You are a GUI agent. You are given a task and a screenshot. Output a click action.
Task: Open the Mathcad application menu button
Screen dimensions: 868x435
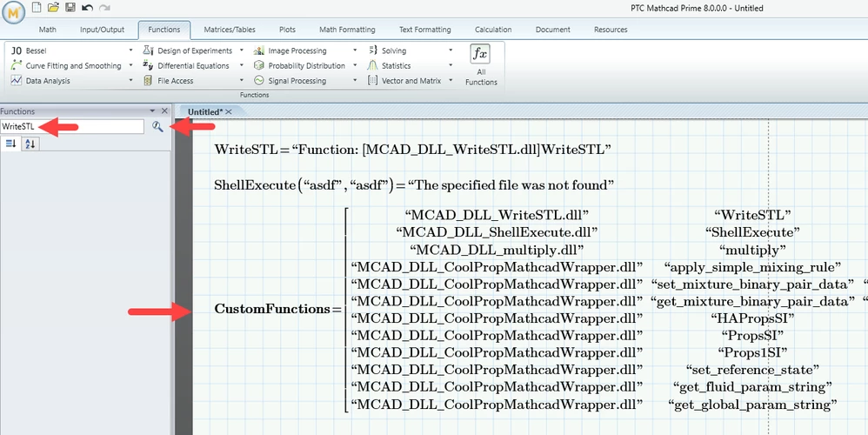tap(13, 13)
